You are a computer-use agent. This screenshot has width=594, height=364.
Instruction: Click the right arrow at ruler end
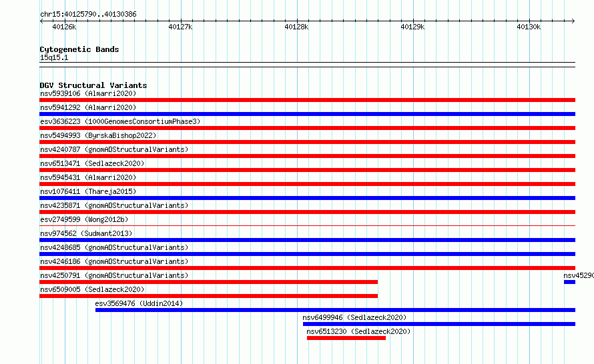573,21
